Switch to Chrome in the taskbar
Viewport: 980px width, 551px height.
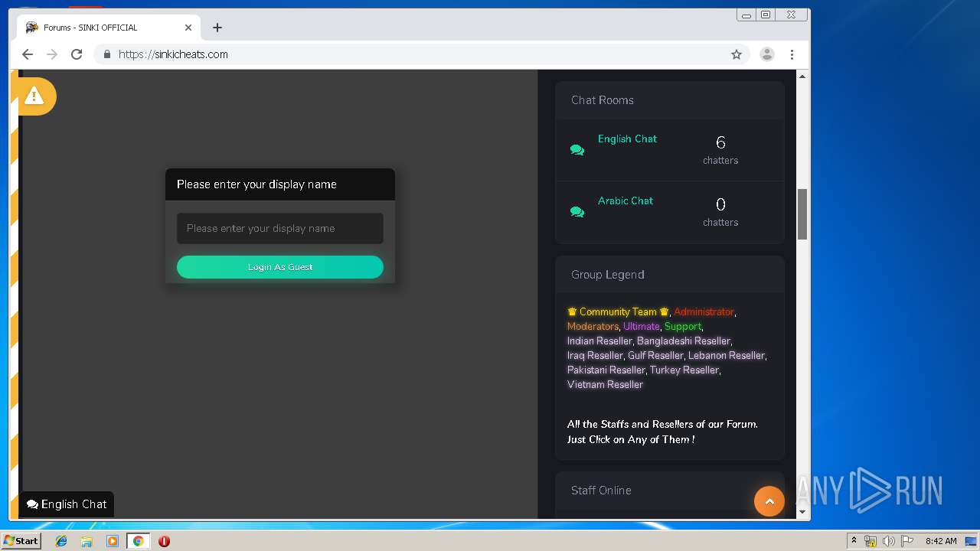pos(139,541)
